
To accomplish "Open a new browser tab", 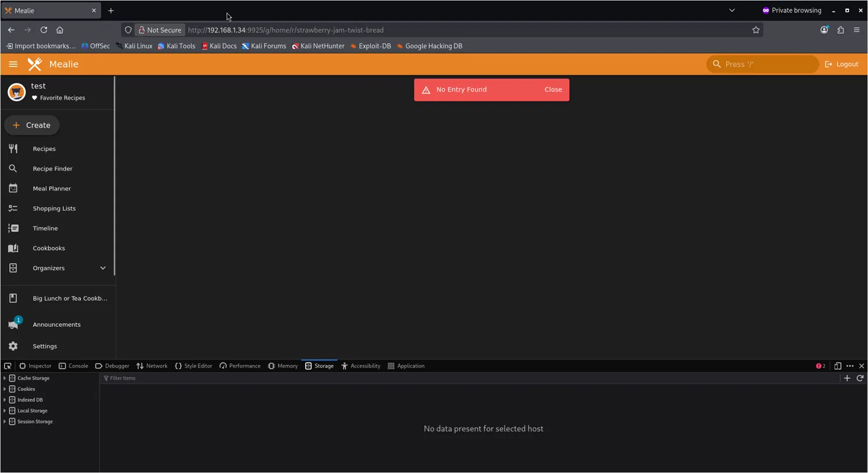I will click(111, 10).
